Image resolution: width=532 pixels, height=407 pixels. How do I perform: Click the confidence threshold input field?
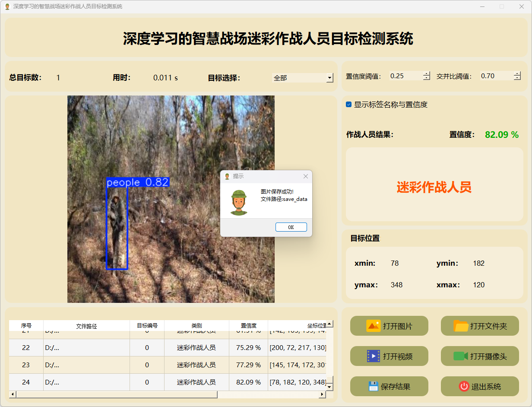pos(405,76)
